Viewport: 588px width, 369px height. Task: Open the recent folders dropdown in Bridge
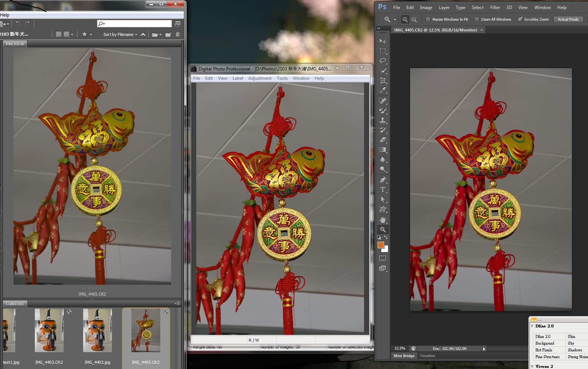[x=157, y=34]
